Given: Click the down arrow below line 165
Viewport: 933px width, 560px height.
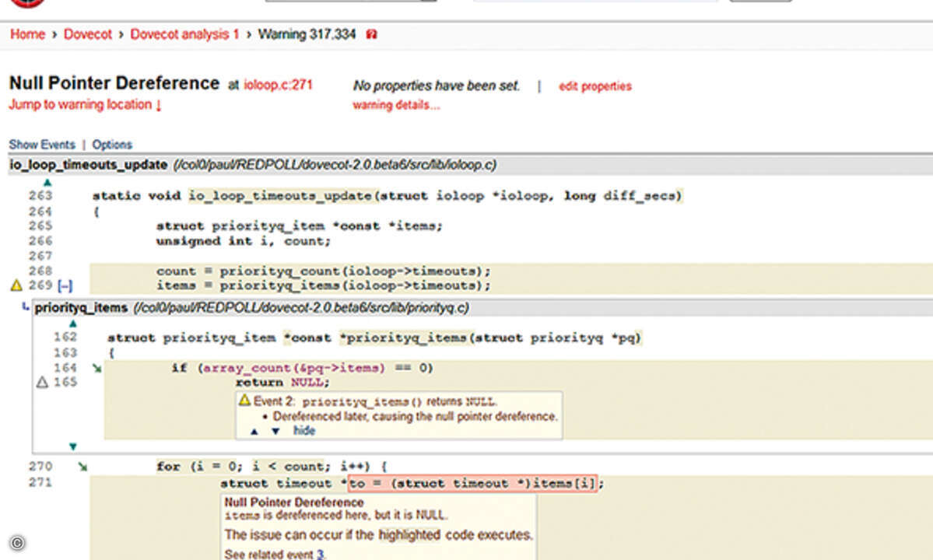Looking at the screenshot, I should tap(72, 446).
